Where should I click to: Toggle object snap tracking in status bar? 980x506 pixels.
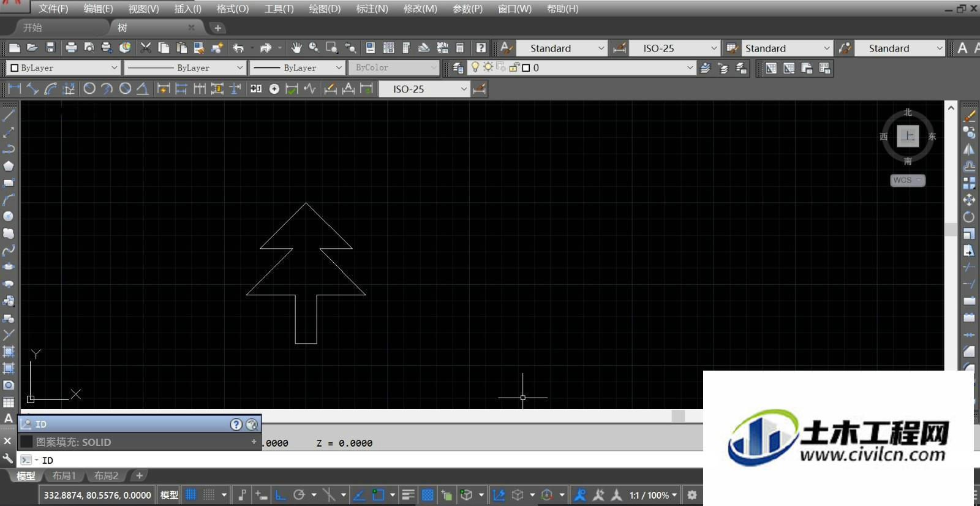tap(359, 494)
